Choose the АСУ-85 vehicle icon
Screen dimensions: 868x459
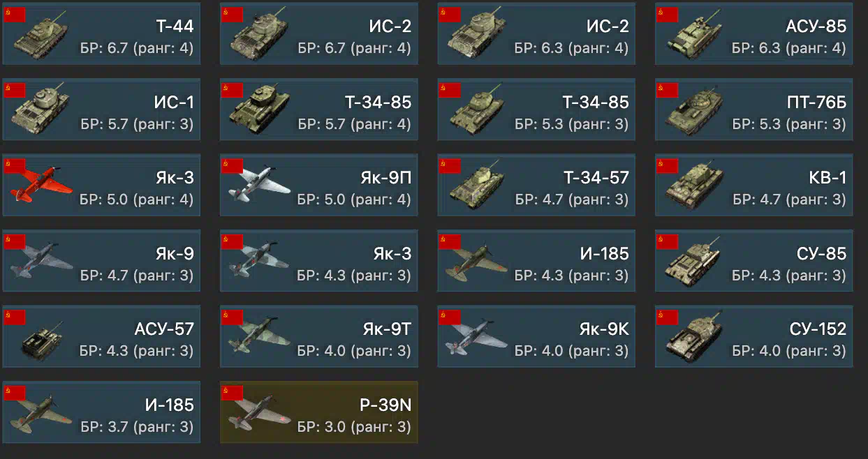[693, 33]
